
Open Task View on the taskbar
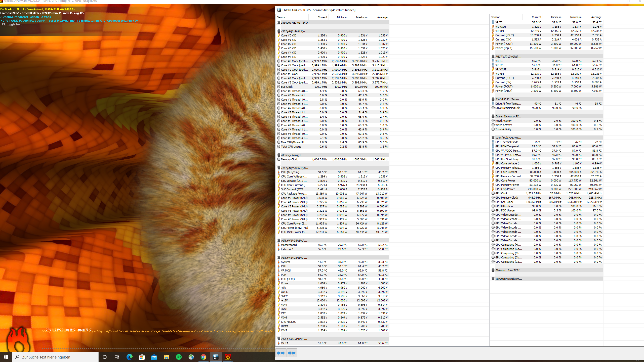117,357
